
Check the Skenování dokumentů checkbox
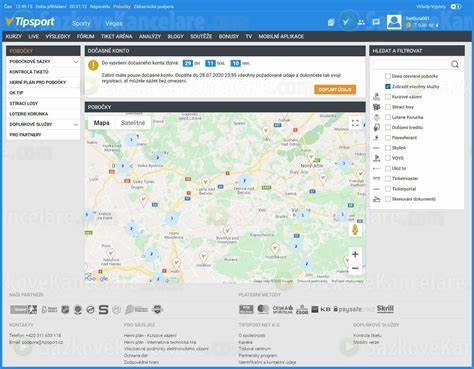point(388,199)
